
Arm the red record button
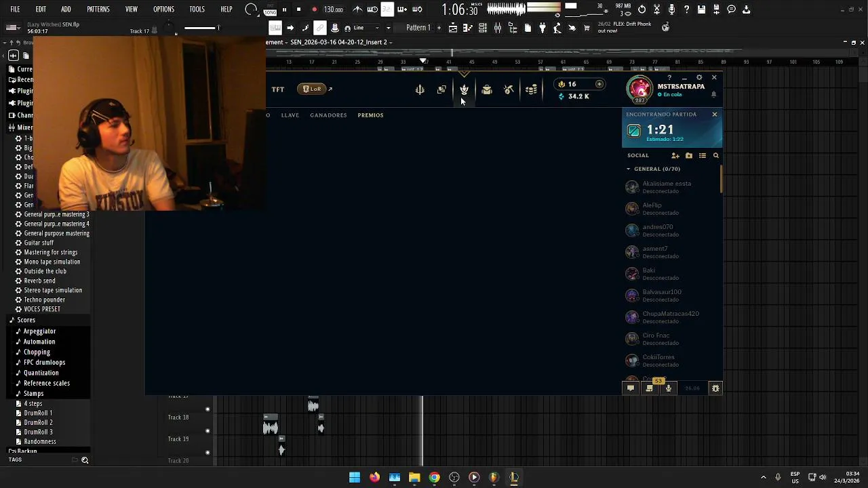pos(314,9)
